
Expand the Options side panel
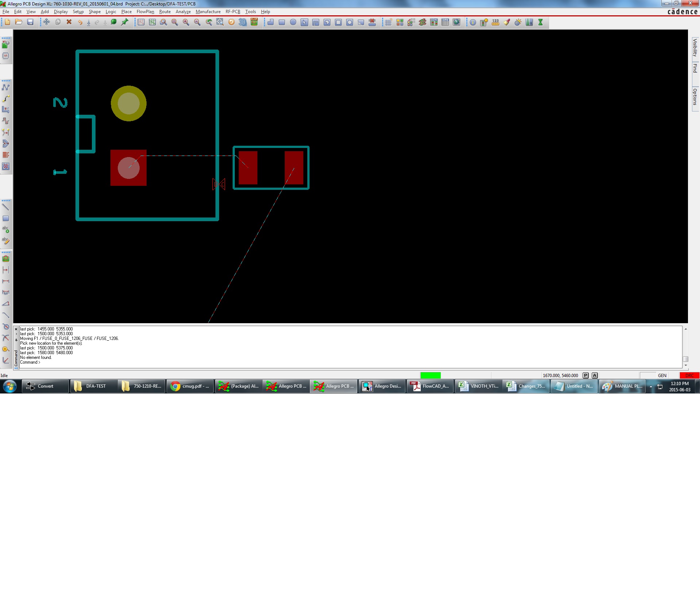(x=695, y=97)
